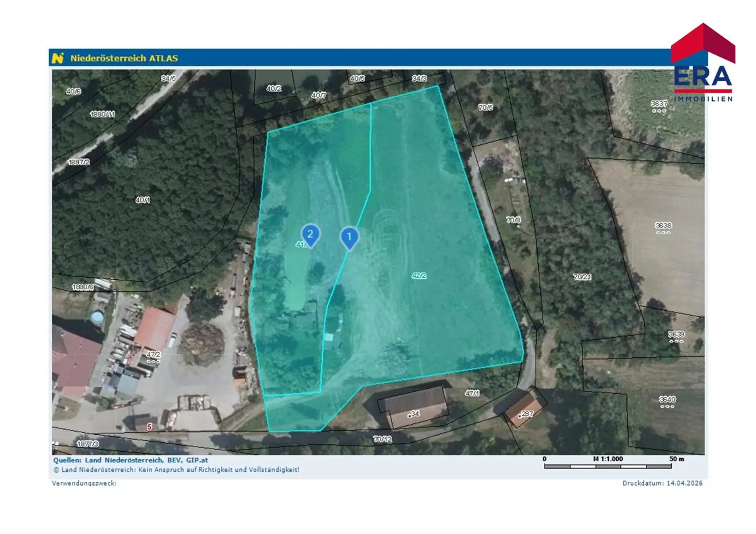Select parcel label 1880/11

[102, 114]
